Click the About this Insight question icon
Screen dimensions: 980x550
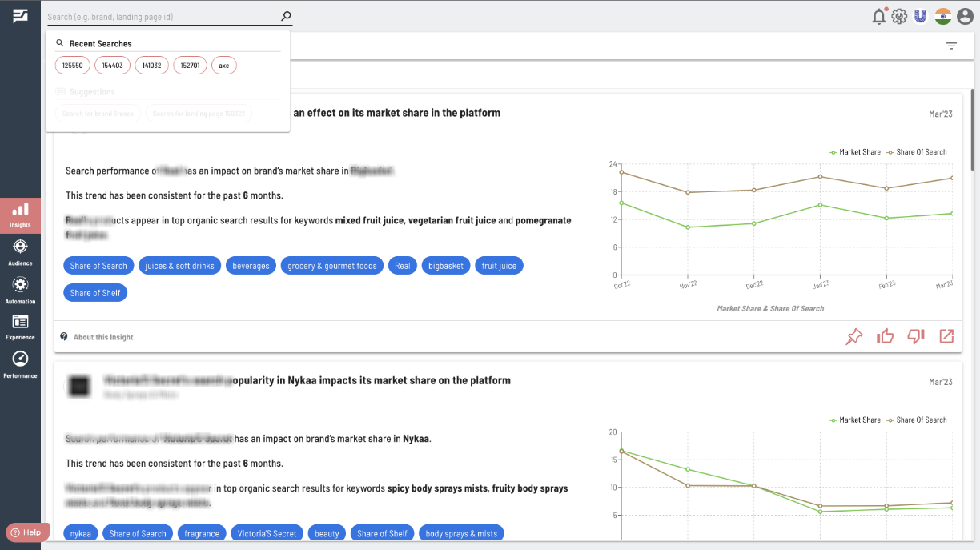(64, 337)
